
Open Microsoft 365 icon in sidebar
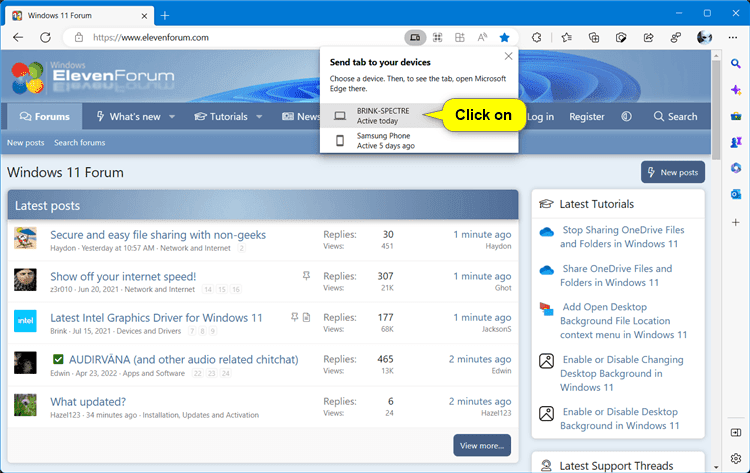click(736, 168)
